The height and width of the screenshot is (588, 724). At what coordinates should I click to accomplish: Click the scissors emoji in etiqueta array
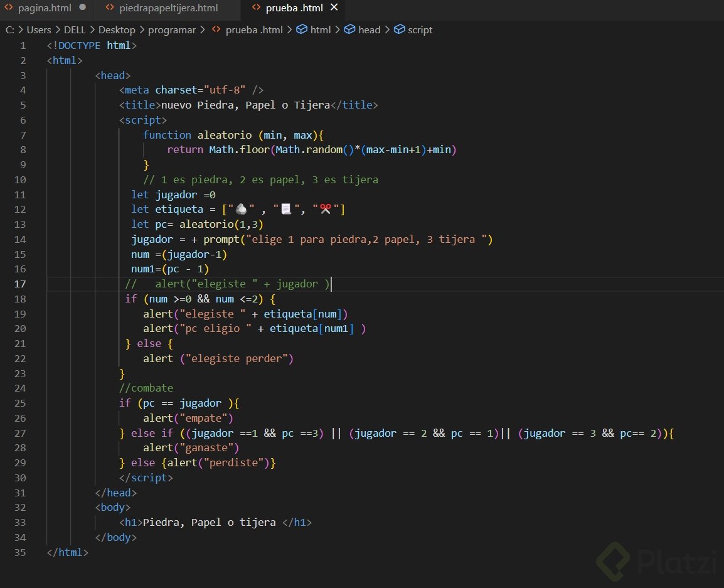(x=326, y=209)
